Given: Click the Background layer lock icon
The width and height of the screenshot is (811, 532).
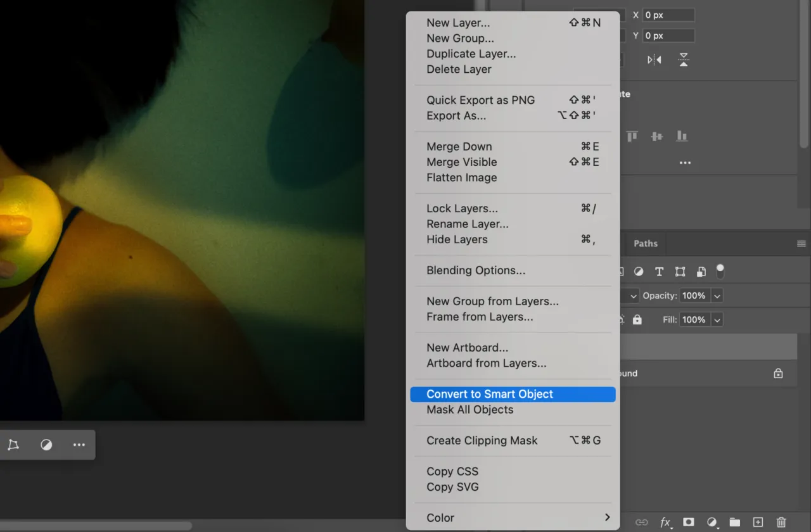Looking at the screenshot, I should pyautogui.click(x=778, y=374).
